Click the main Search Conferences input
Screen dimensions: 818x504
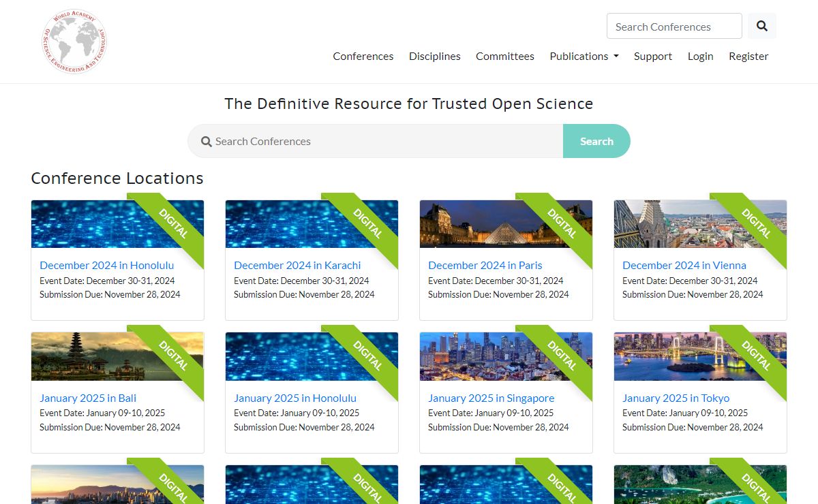(x=376, y=141)
